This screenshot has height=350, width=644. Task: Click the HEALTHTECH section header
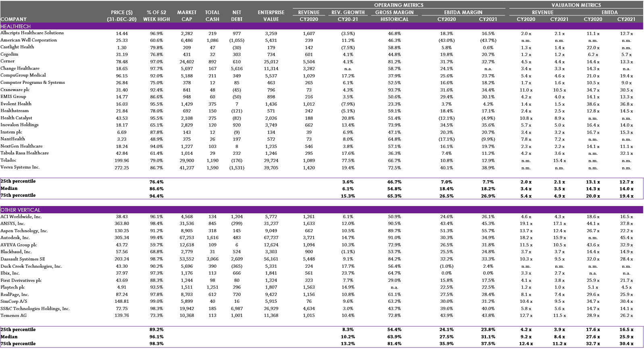point(321,26)
